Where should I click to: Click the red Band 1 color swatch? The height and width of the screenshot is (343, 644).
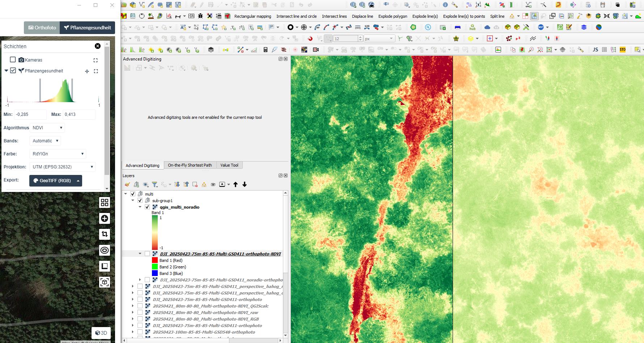(155, 260)
